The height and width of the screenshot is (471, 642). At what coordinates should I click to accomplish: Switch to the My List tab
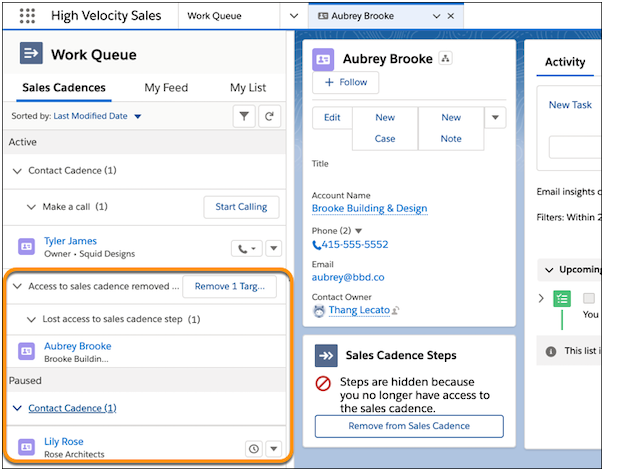coord(249,88)
